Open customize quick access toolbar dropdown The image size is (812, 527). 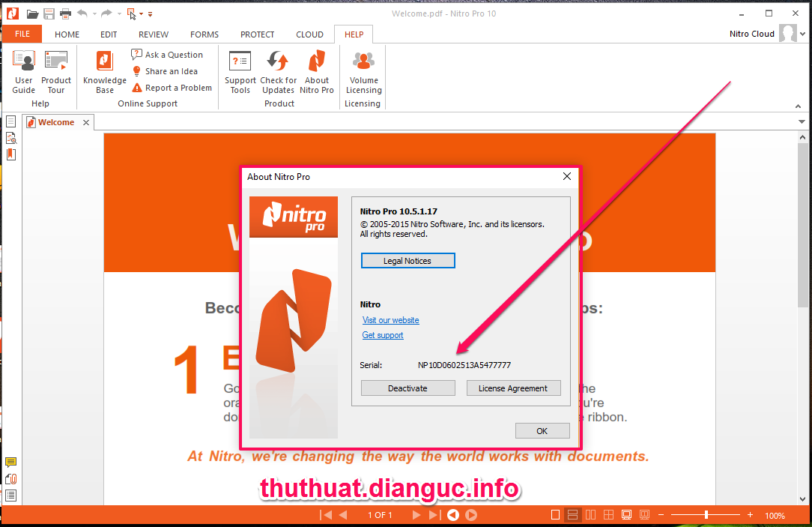150,14
